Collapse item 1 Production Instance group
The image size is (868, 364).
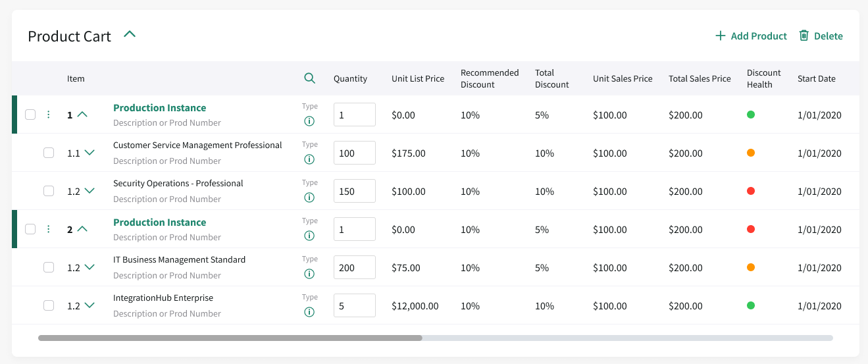[82, 114]
